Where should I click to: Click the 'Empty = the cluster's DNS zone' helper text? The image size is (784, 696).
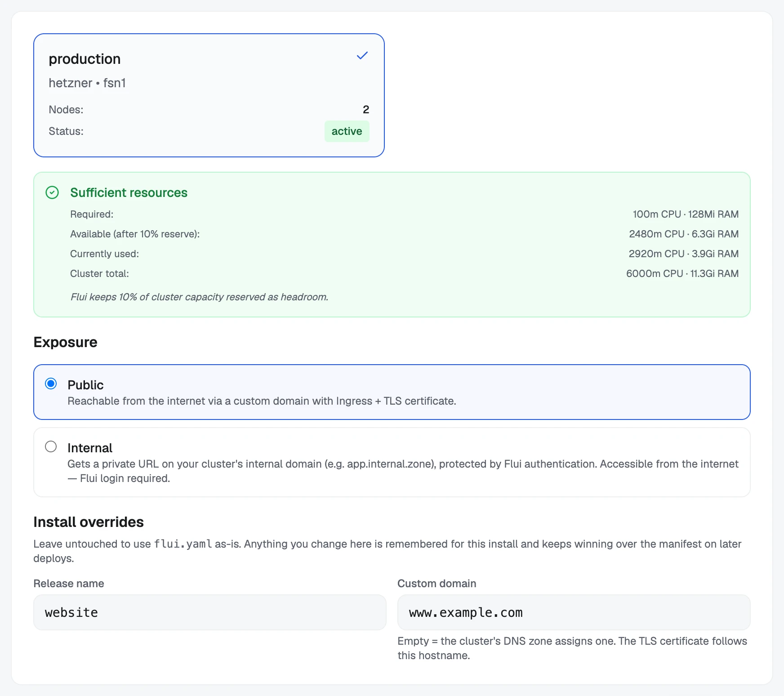point(572,648)
